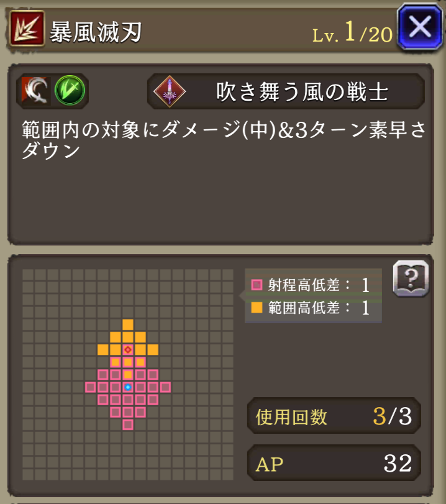
Task: Tap the topmost orange area tile
Action: pos(128,324)
